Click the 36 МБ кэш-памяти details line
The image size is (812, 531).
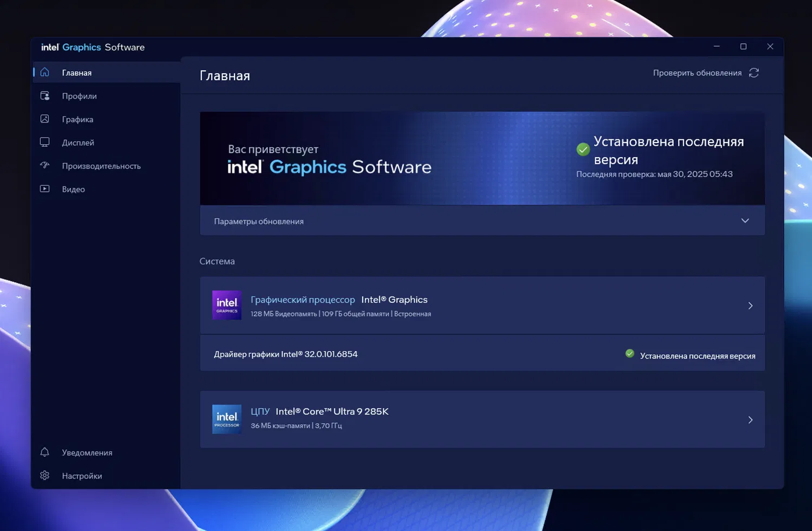[x=296, y=425]
